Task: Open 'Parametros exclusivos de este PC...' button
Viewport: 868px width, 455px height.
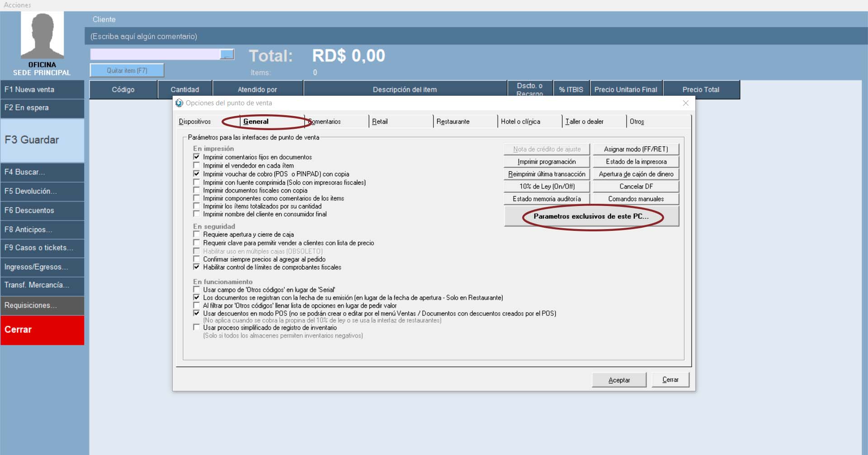Action: pos(591,216)
